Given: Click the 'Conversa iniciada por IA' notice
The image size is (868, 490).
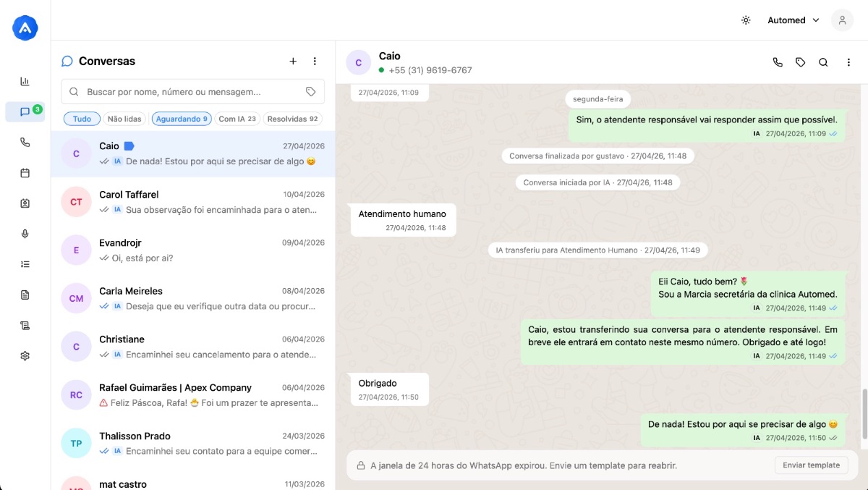Looking at the screenshot, I should [597, 182].
